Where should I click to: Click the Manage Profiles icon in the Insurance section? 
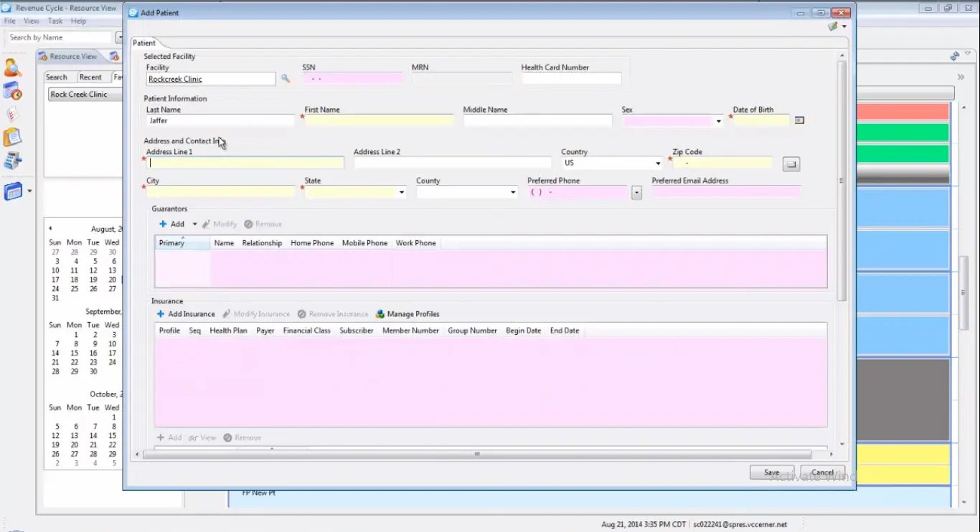[380, 314]
